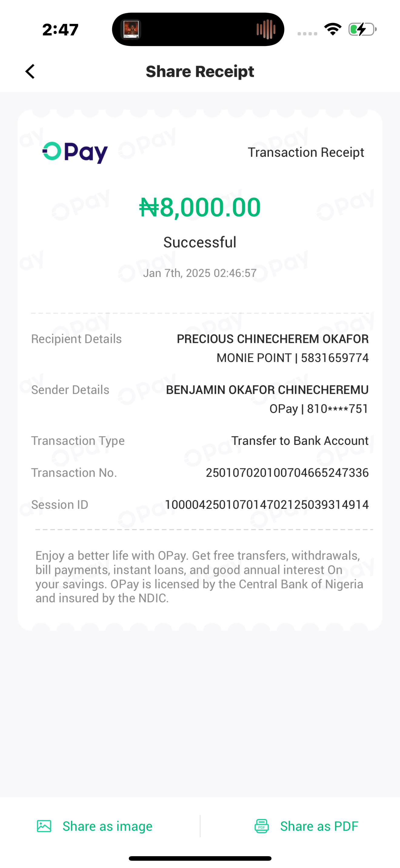Tap the Wi-Fi status icon

tap(332, 29)
